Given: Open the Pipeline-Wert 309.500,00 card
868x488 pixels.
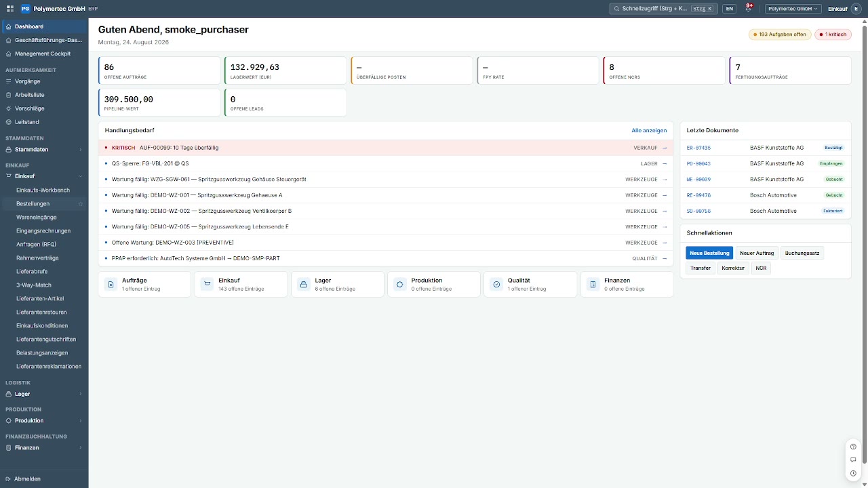Looking at the screenshot, I should (x=160, y=102).
